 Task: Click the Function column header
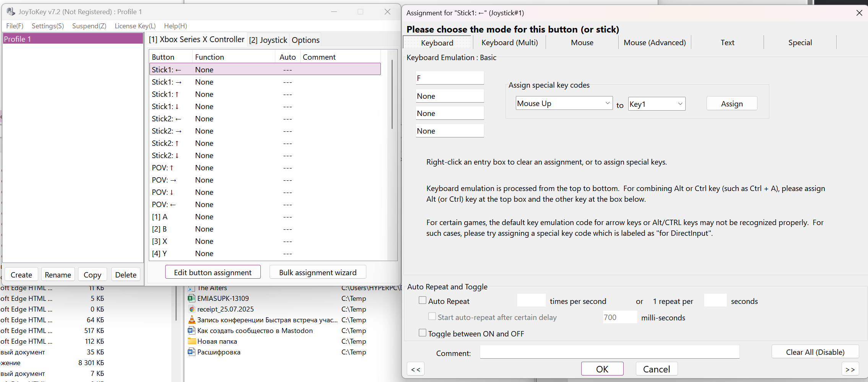[234, 57]
